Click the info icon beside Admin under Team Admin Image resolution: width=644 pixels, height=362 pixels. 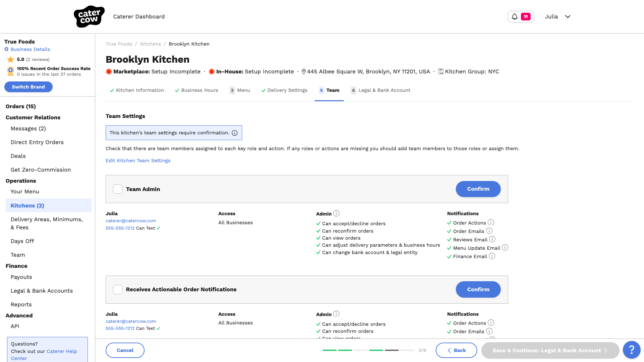tap(336, 213)
